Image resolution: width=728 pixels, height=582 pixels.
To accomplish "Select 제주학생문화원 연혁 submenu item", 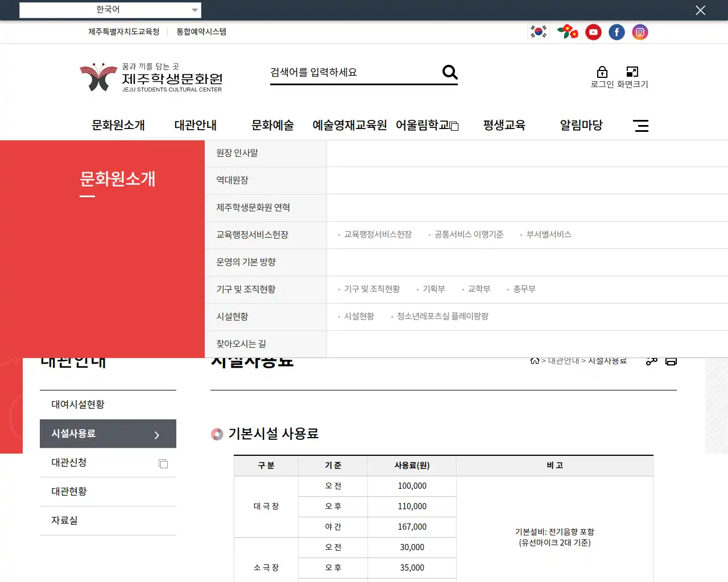I will click(x=266, y=208).
